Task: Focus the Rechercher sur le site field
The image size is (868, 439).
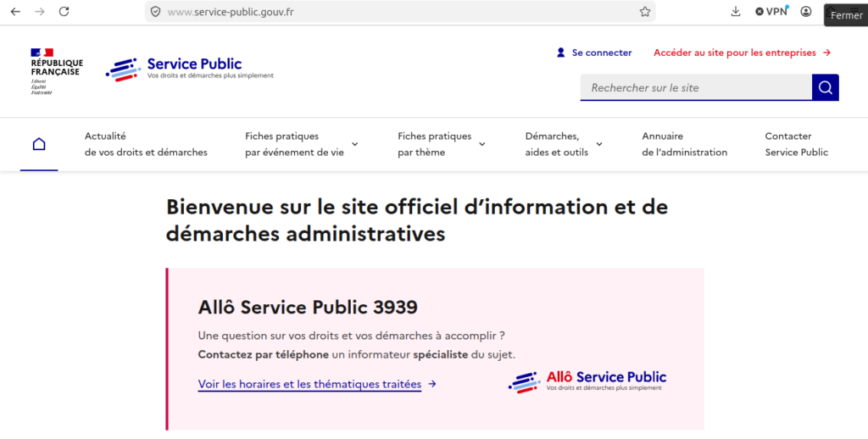Action: 696,87
